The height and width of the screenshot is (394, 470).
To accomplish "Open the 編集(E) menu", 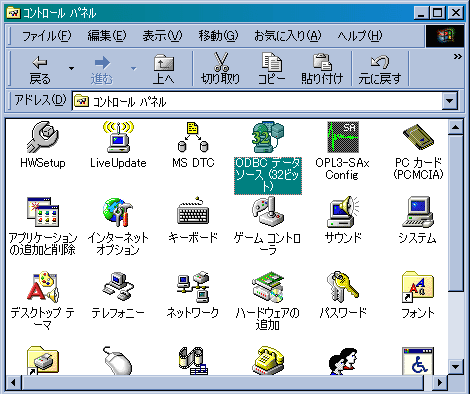I will [x=107, y=35].
